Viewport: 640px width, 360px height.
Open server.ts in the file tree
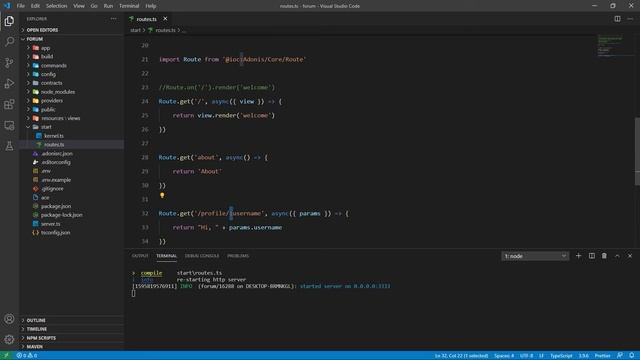50,224
